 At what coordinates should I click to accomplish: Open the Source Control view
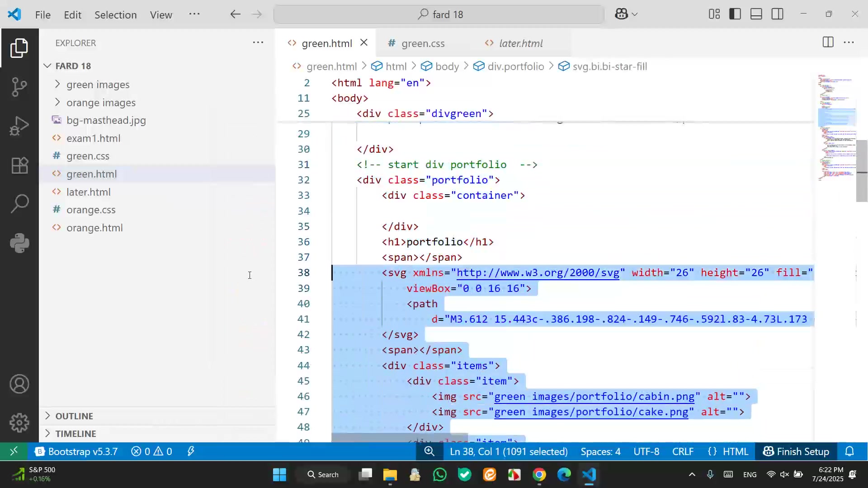19,87
